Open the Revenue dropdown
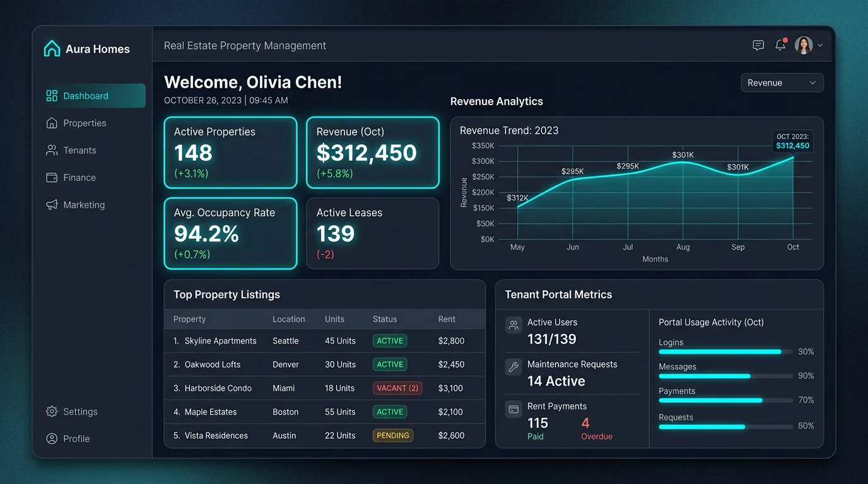This screenshot has height=484, width=868. 782,83
